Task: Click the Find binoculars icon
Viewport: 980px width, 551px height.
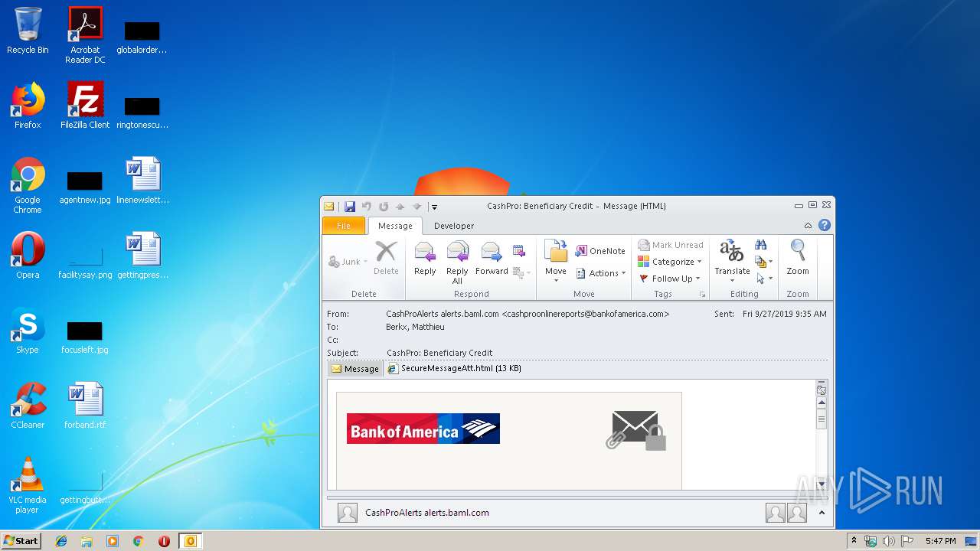Action: point(760,245)
